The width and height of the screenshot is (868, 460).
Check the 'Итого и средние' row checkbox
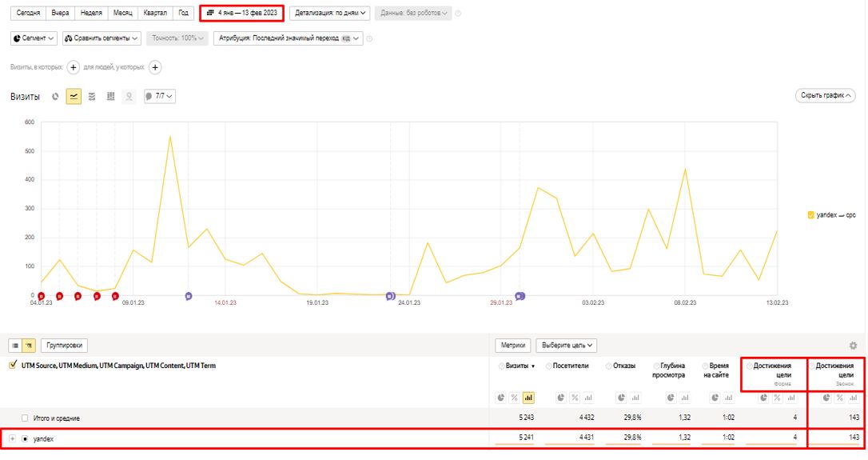click(x=24, y=418)
